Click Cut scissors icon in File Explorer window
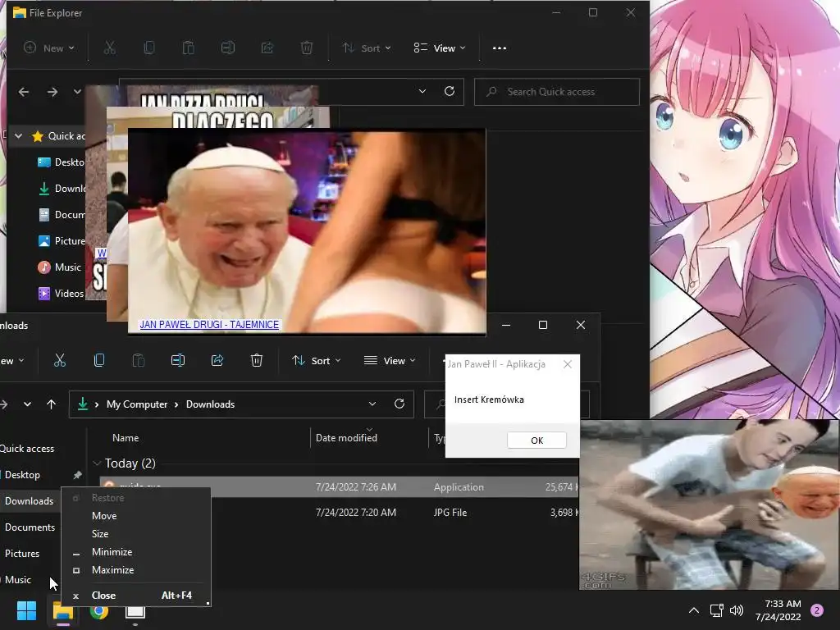Image resolution: width=840 pixels, height=630 pixels. 109,48
